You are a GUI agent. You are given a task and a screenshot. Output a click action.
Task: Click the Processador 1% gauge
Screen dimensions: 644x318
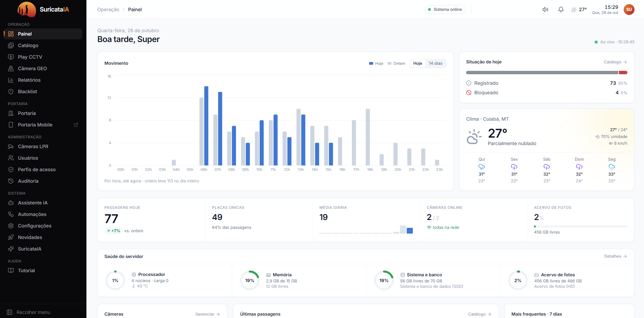tap(115, 280)
